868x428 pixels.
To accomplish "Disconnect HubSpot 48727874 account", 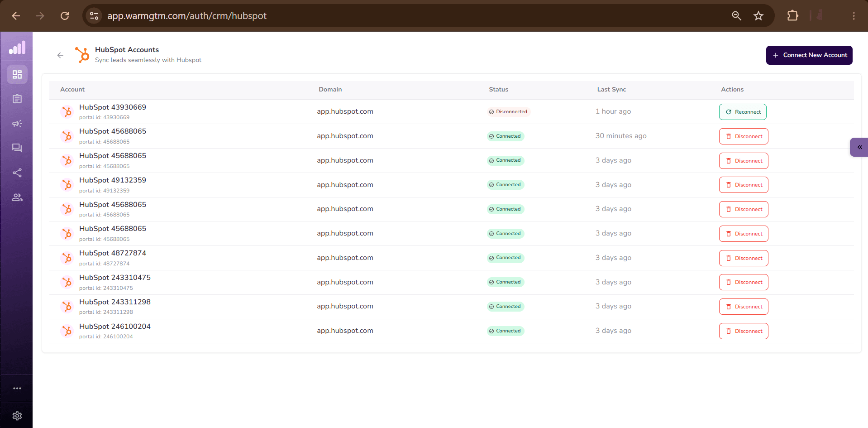I will pyautogui.click(x=744, y=258).
